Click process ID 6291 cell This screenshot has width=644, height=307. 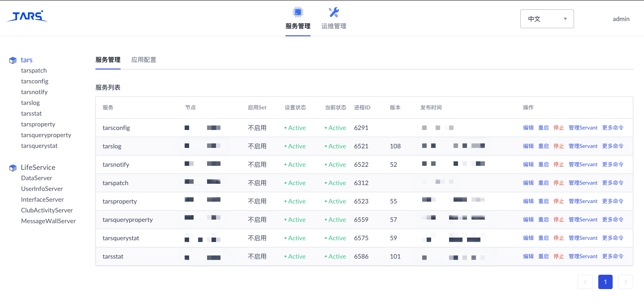361,128
